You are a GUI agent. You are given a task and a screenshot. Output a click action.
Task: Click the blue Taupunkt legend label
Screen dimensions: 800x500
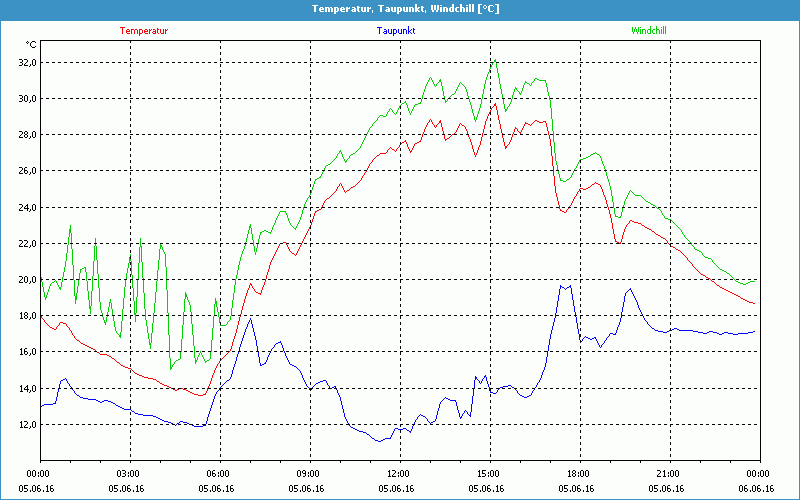coord(396,31)
